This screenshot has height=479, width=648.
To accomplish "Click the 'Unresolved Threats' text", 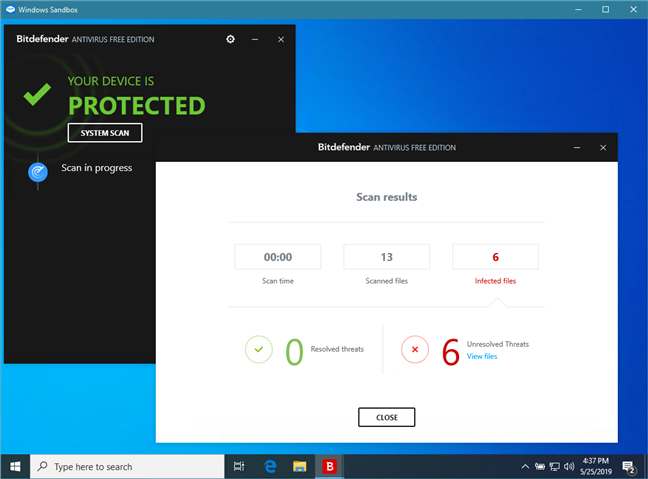I will pos(498,344).
